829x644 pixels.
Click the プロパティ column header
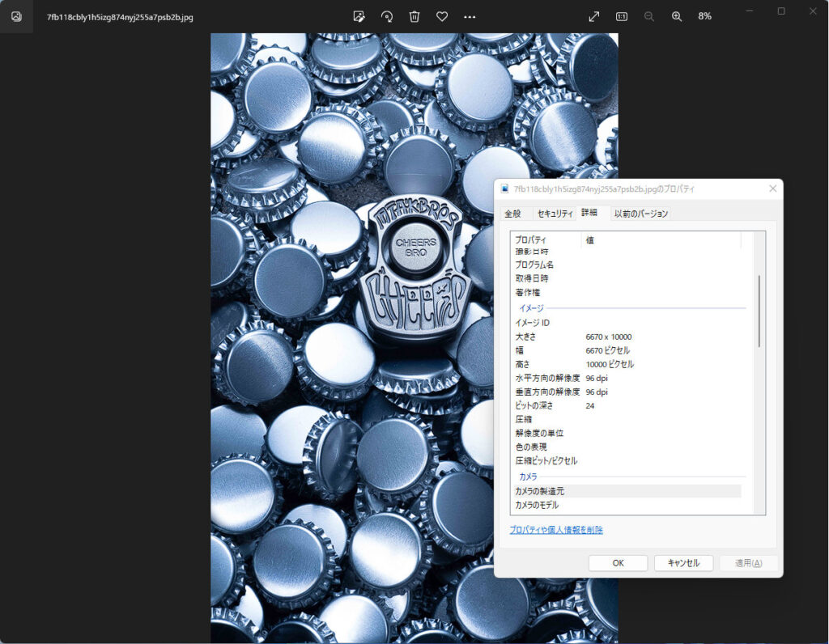point(546,239)
